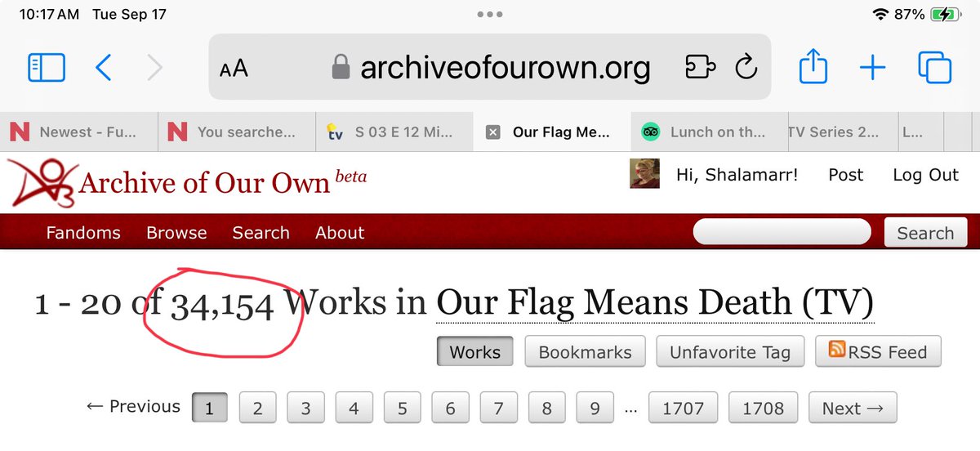Add a new tab with plus icon
The image size is (980, 451).
click(x=873, y=68)
